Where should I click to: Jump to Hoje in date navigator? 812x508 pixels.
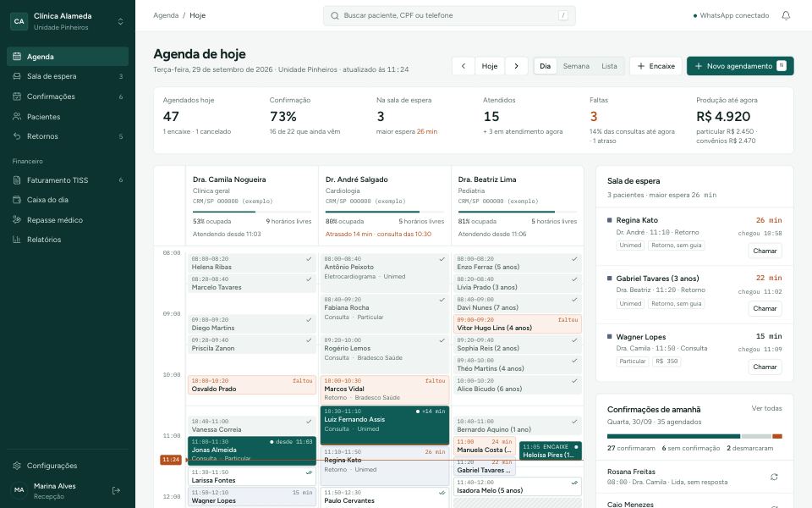pos(490,66)
